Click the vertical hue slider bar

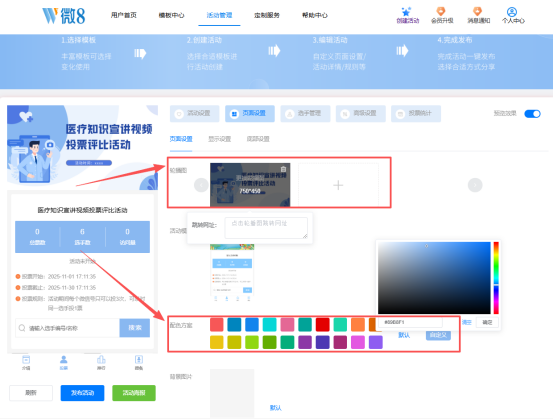click(496, 278)
